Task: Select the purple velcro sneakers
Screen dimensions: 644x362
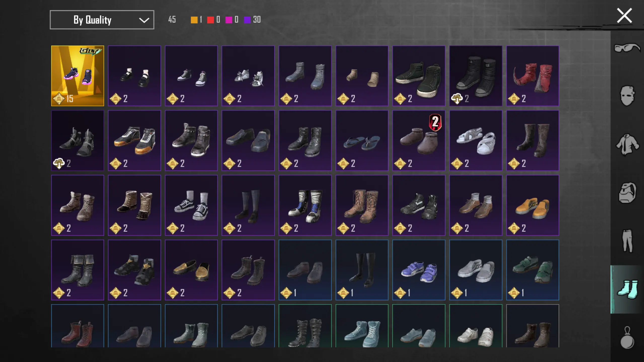Action: (419, 270)
